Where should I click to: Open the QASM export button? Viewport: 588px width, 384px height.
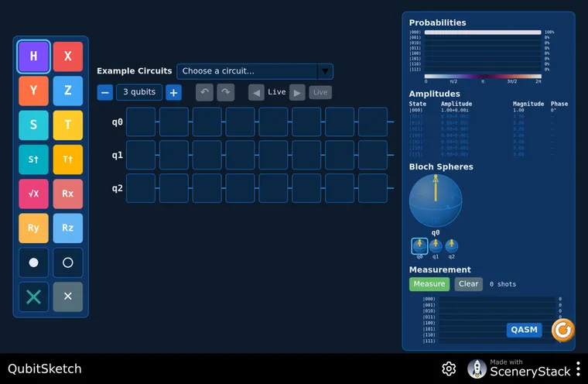(x=525, y=330)
